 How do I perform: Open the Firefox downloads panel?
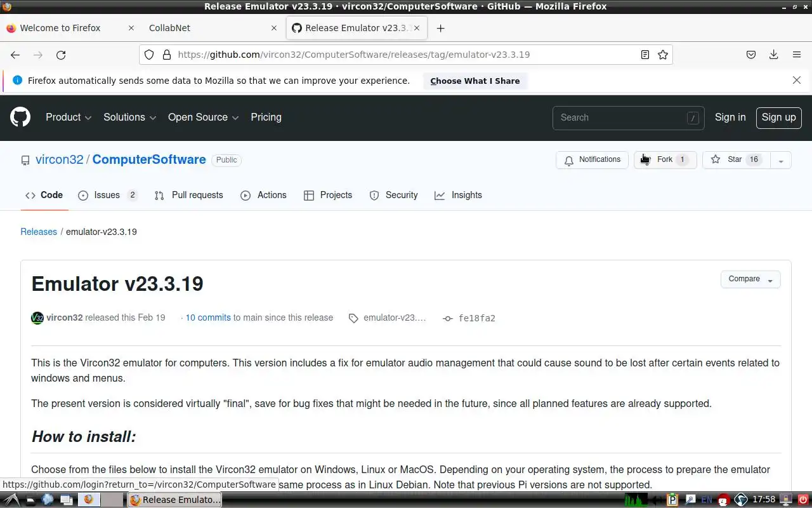point(774,55)
